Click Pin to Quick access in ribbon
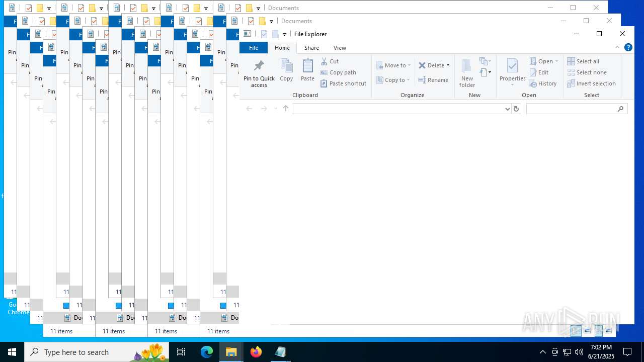644x362 pixels. [x=259, y=74]
